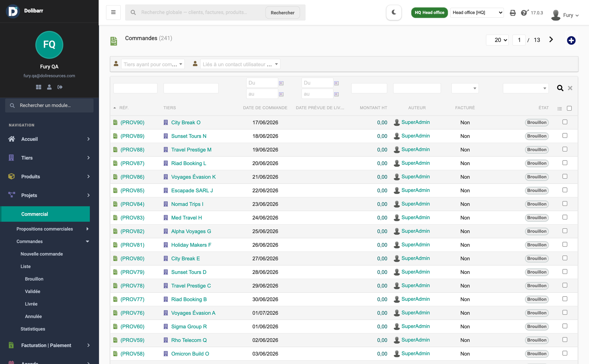Image resolution: width=589 pixels, height=364 pixels.
Task: Click the Commandes page title icon
Action: (114, 41)
